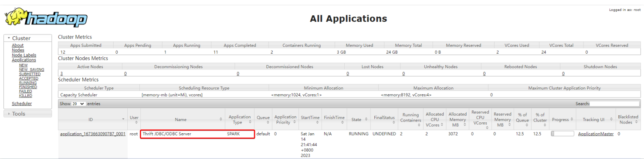
Task: Open the Nodes link in sidebar
Action: [18, 50]
